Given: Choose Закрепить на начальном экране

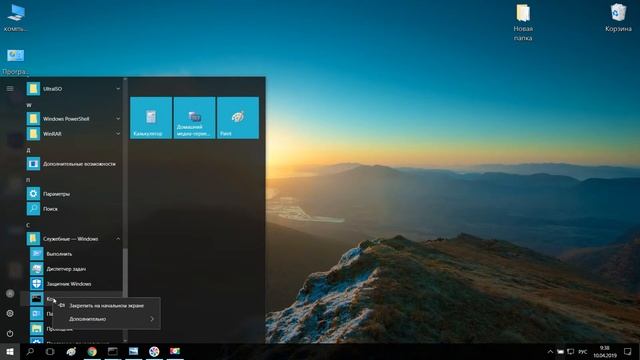Looking at the screenshot, I should [107, 305].
